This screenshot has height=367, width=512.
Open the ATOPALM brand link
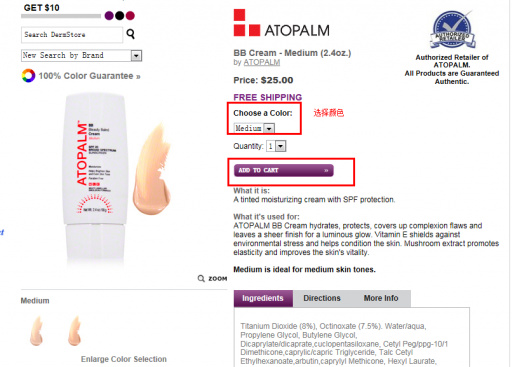[x=262, y=62]
